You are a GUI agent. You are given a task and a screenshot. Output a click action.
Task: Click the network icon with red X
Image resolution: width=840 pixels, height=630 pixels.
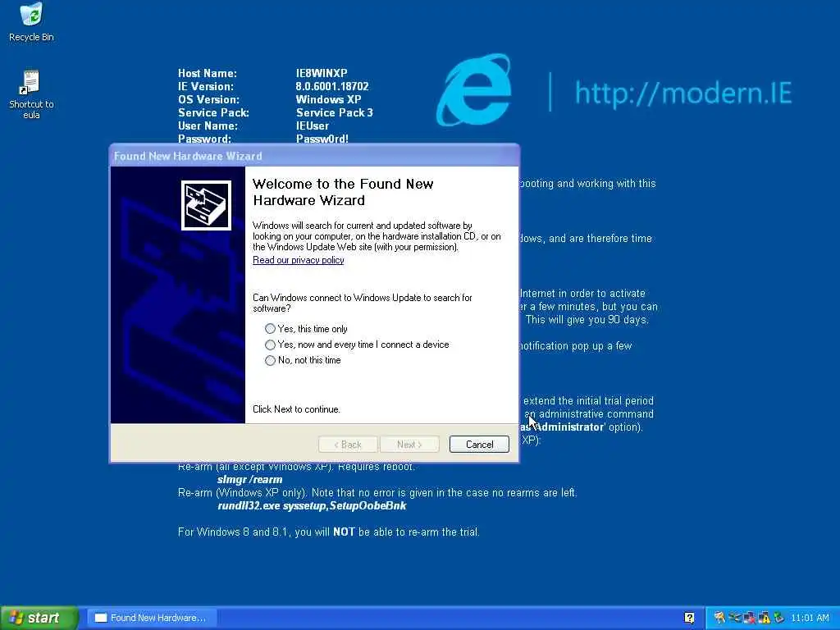coord(749,619)
